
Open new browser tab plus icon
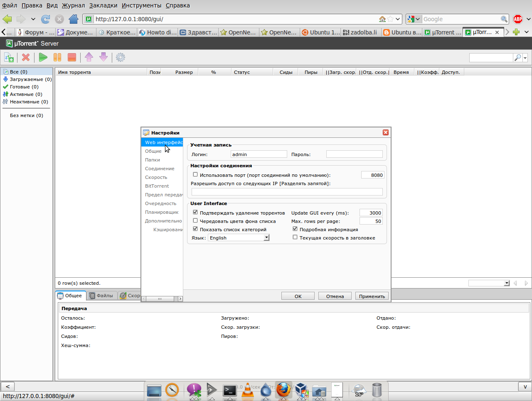click(516, 32)
